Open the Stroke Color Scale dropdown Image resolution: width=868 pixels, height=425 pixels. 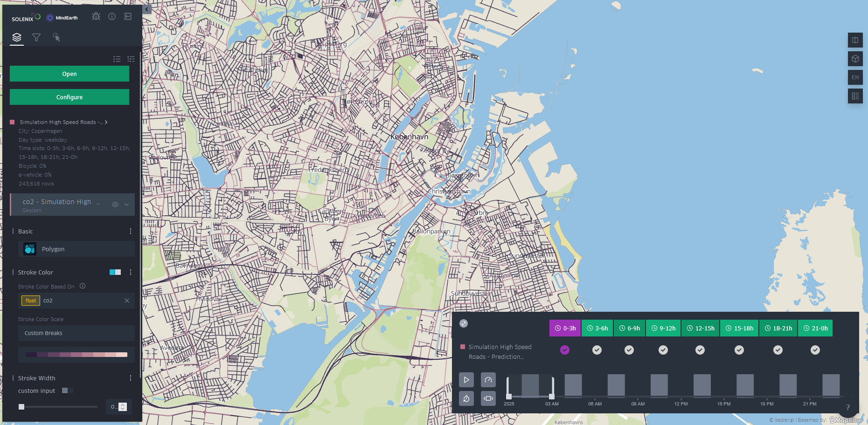pyautogui.click(x=76, y=333)
